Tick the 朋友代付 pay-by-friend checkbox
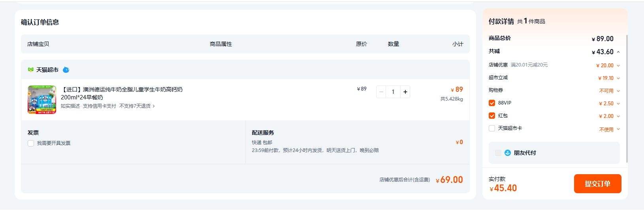Image resolution: width=644 pixels, height=211 pixels. pos(498,153)
